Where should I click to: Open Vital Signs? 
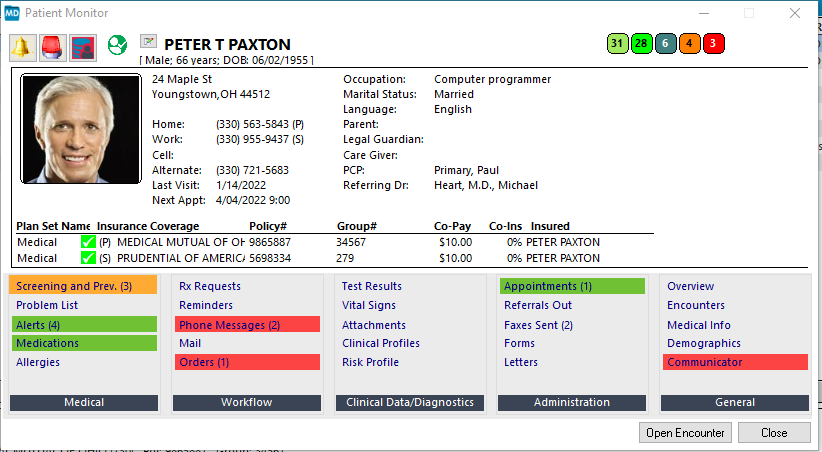click(369, 305)
